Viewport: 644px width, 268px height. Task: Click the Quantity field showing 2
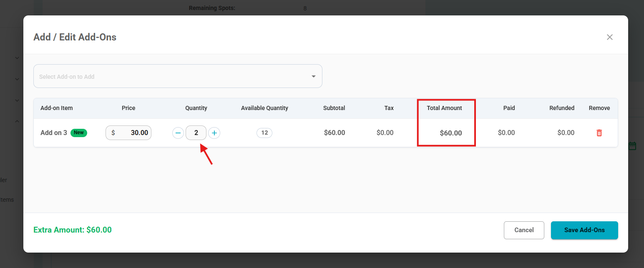click(196, 133)
